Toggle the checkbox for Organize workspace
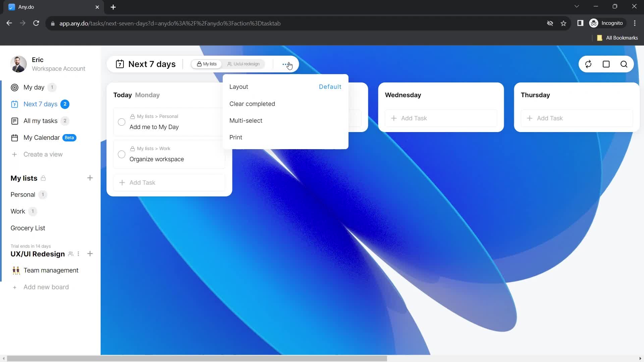Image resolution: width=644 pixels, height=362 pixels. tap(122, 154)
